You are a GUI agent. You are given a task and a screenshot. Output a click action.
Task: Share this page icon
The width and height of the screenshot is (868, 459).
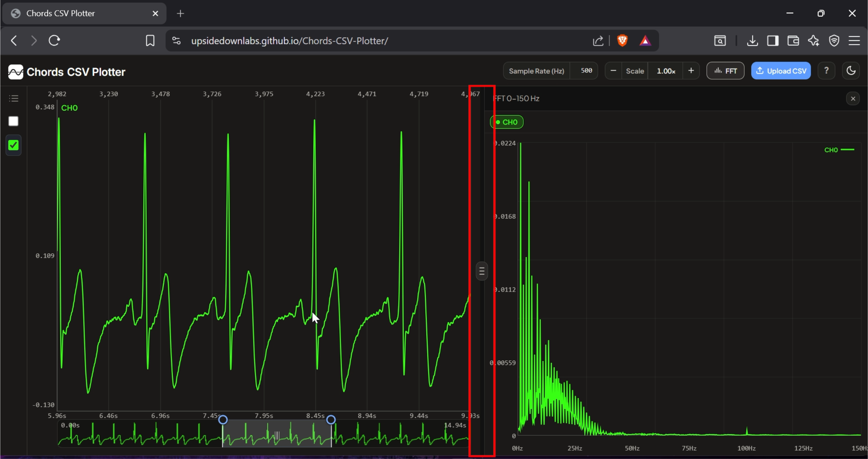(x=598, y=41)
